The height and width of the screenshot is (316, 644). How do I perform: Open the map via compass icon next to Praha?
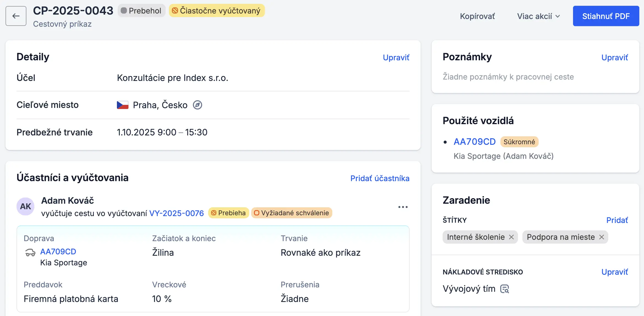[x=198, y=105]
